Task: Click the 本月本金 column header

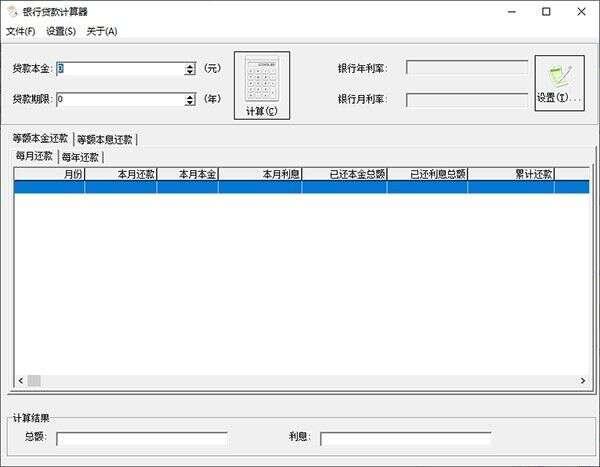Action: pos(188,174)
